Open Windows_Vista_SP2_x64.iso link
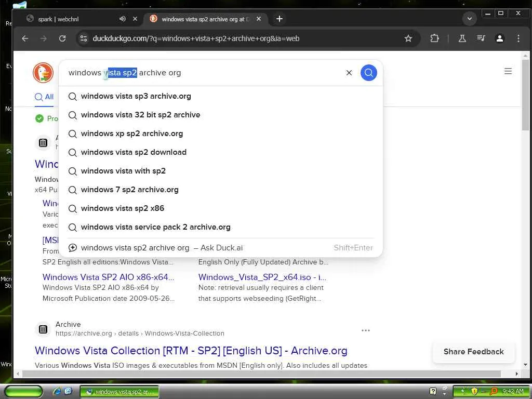532x399 pixels. [262, 277]
